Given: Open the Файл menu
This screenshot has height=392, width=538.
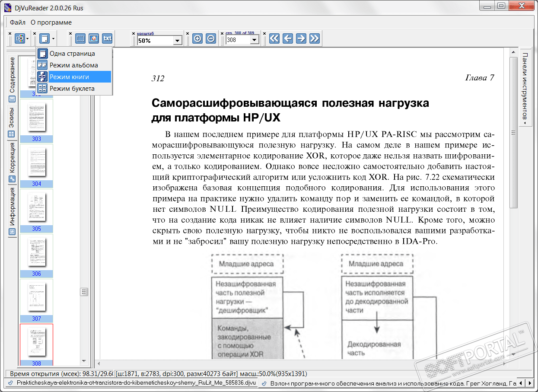Looking at the screenshot, I should pyautogui.click(x=18, y=22).
